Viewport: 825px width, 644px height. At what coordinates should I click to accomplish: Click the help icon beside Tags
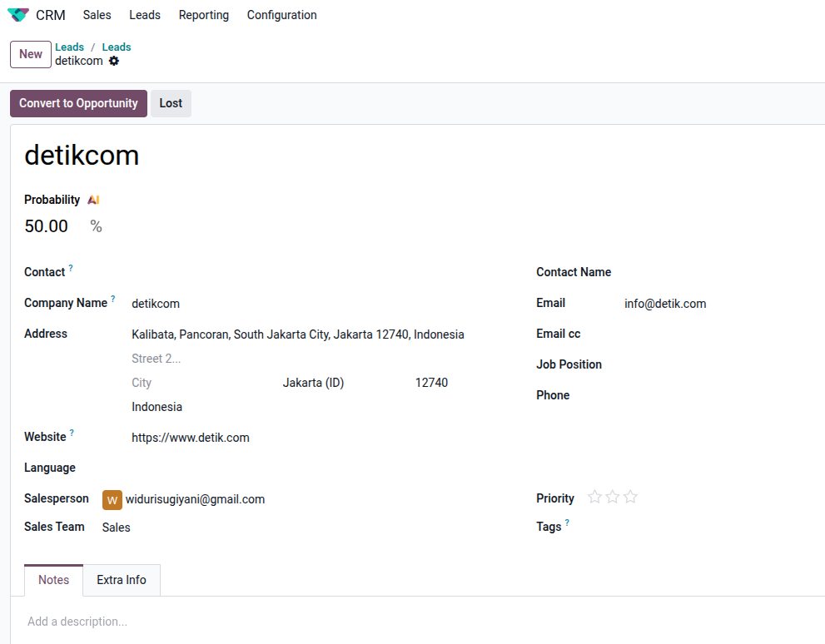point(567,523)
